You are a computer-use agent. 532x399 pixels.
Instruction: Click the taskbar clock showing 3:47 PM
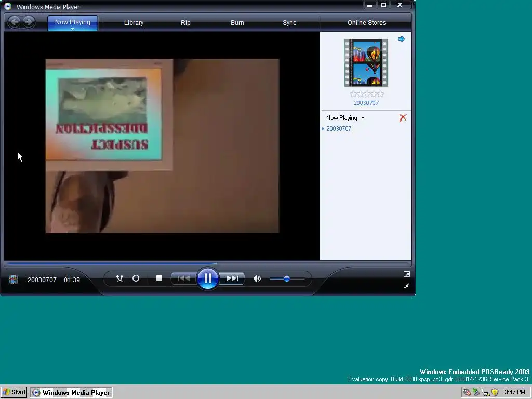515,392
